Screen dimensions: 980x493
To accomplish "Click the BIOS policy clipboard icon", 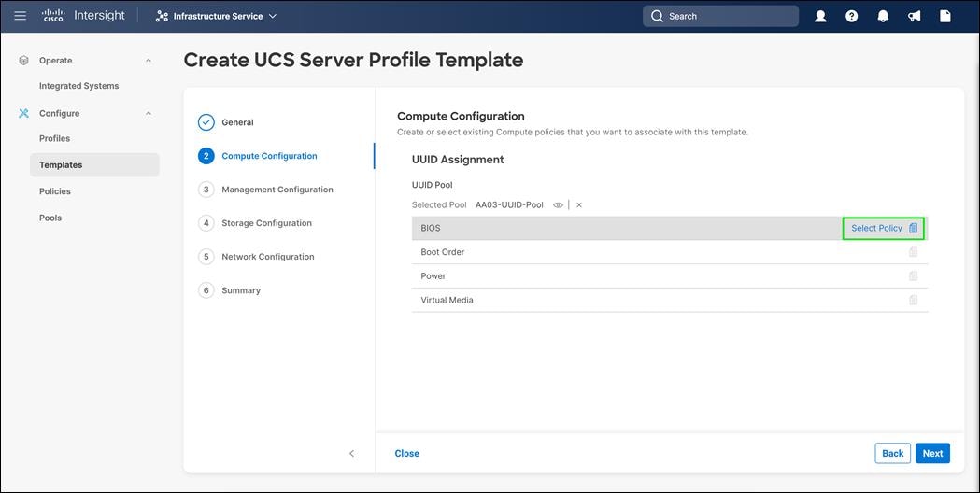I will pyautogui.click(x=913, y=228).
